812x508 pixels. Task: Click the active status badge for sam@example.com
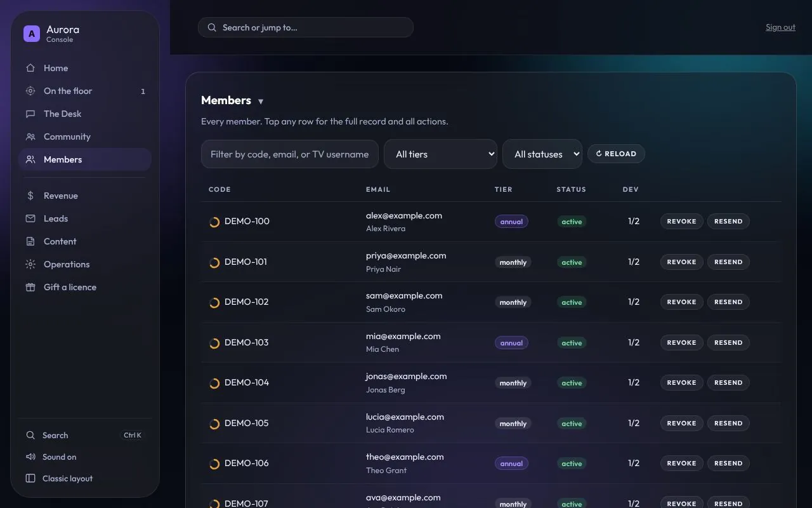572,302
